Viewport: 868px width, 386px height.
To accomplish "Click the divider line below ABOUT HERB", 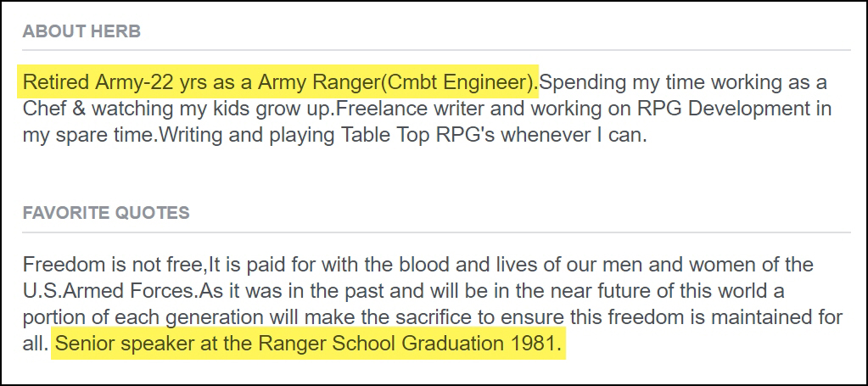I will click(434, 50).
